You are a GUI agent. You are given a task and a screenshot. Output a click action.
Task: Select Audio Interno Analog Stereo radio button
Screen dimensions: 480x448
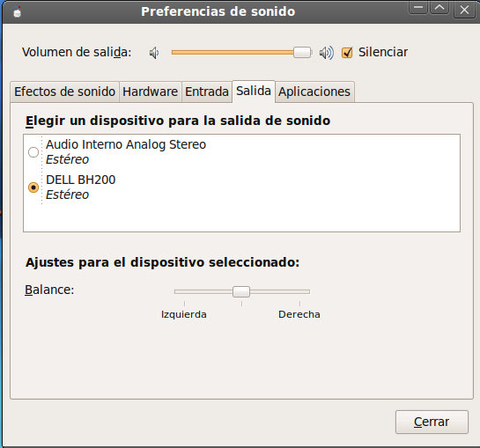click(33, 152)
